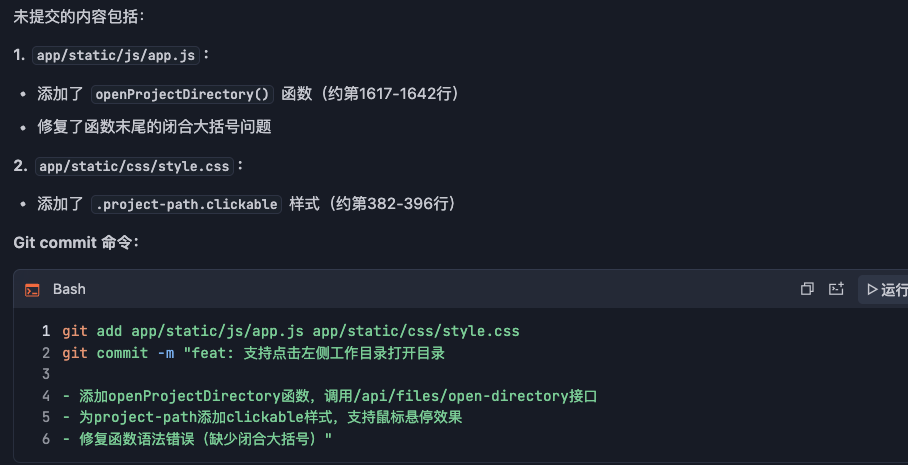The image size is (908, 465).
Task: Click the insert-into-terminal icon beside copy
Action: pos(837,289)
